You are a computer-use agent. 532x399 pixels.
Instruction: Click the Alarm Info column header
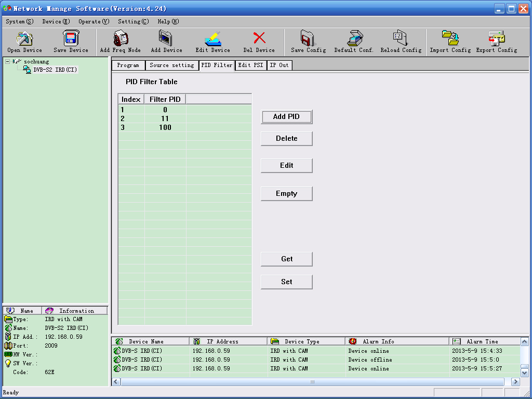point(397,341)
